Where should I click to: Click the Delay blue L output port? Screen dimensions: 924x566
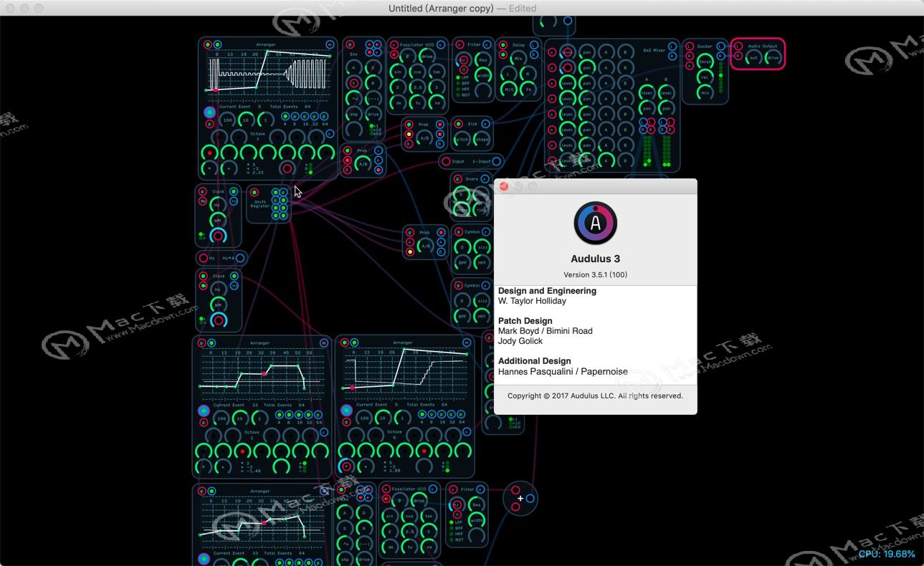coord(535,45)
